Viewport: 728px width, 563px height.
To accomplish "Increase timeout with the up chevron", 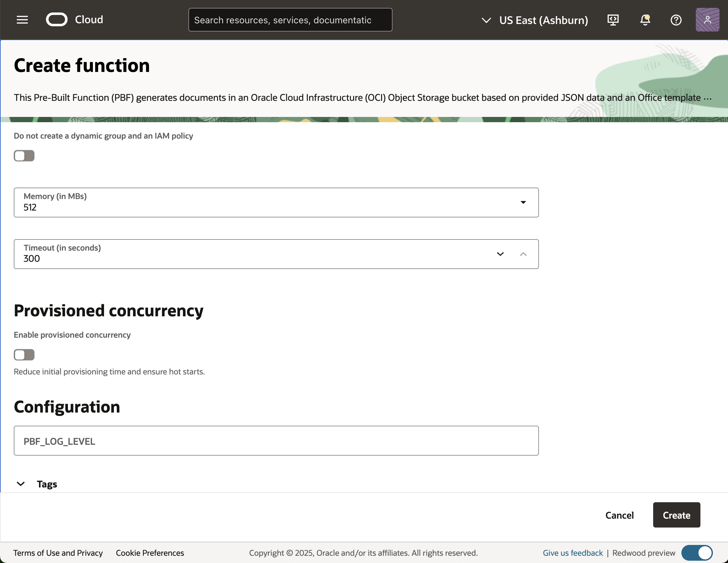I will (523, 254).
